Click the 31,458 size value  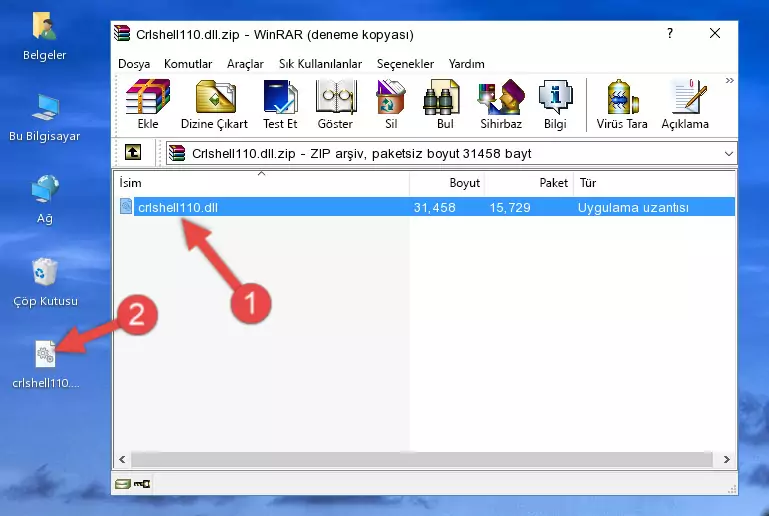[x=434, y=207]
